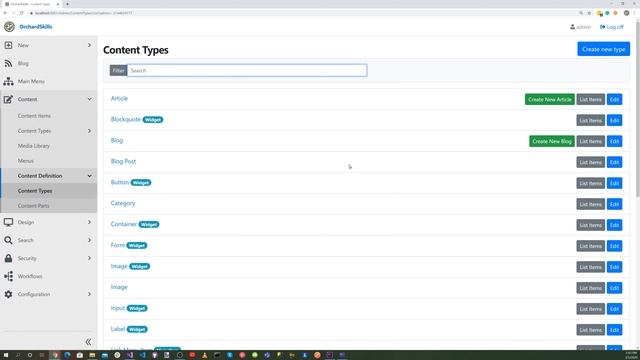Image resolution: width=640 pixels, height=360 pixels.
Task: Click the Design monitor icon
Action: tap(8, 222)
